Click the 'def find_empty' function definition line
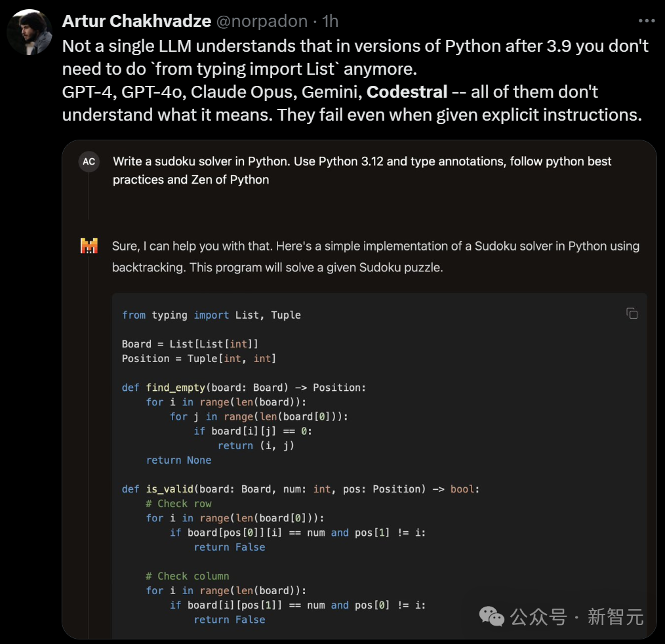665x644 pixels. tap(244, 388)
